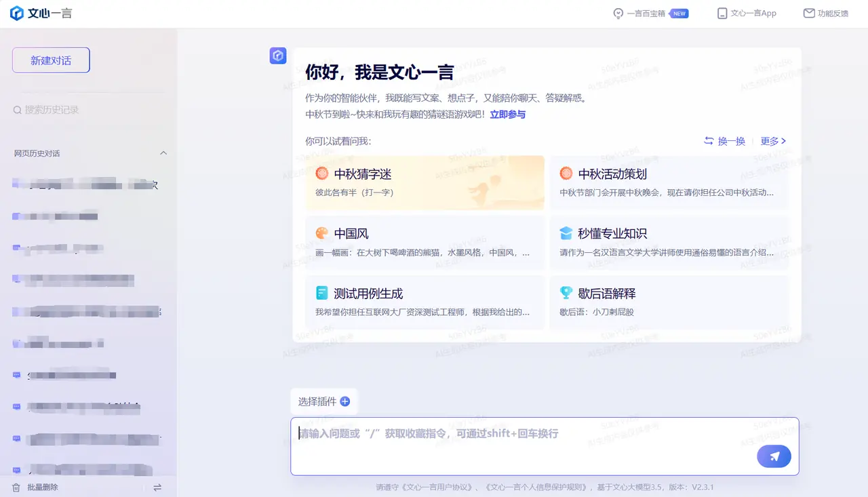Image resolution: width=868 pixels, height=497 pixels.
Task: Click the 文心一言App mobile icon
Action: [721, 13]
